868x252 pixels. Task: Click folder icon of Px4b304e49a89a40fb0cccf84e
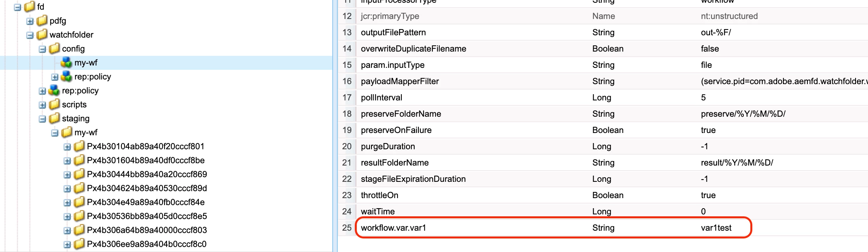tap(79, 202)
